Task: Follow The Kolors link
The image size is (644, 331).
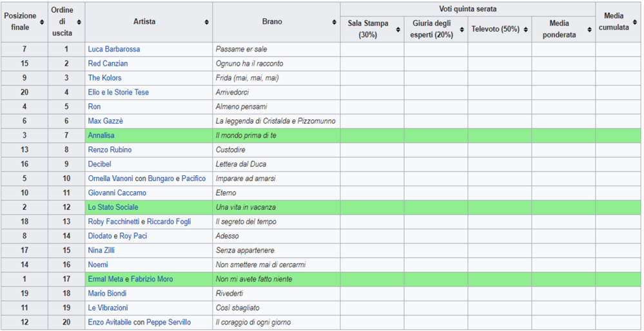Action: [x=104, y=78]
